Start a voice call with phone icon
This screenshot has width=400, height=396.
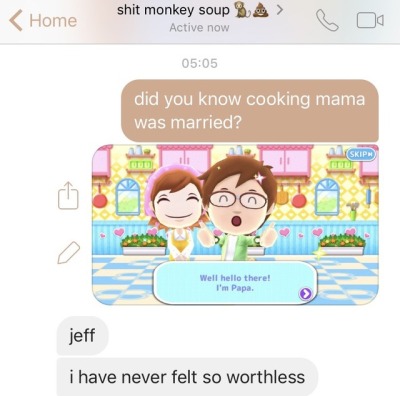click(327, 20)
